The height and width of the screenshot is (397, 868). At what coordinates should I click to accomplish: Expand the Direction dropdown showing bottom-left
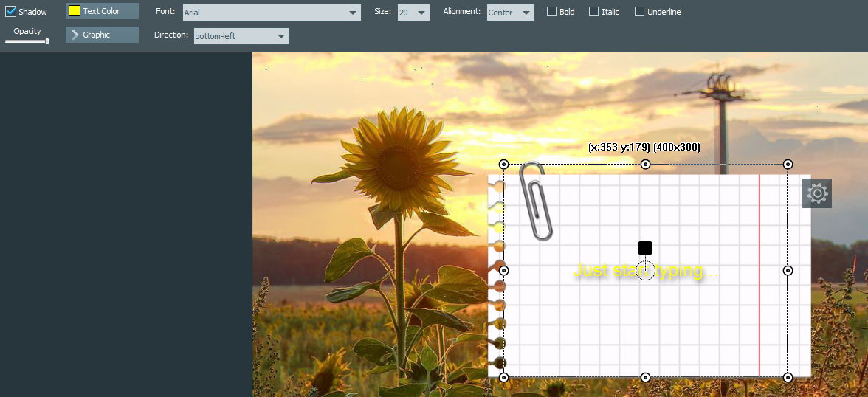click(241, 36)
